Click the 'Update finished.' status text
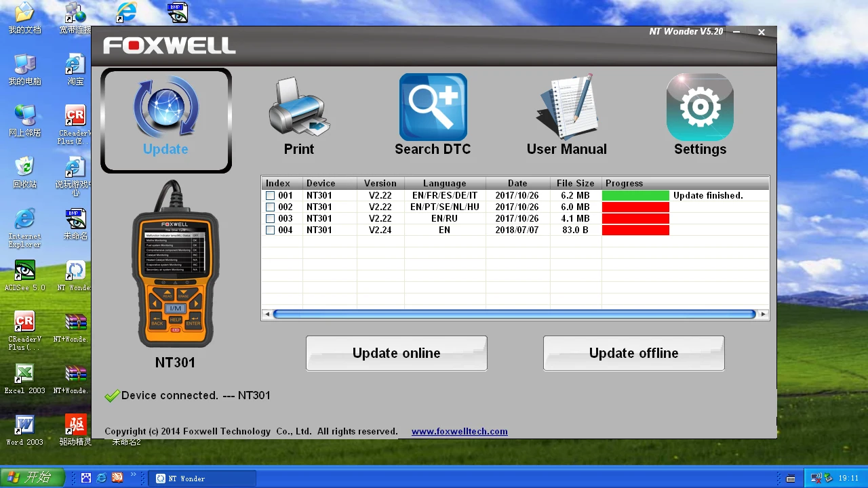The width and height of the screenshot is (868, 488). (708, 196)
